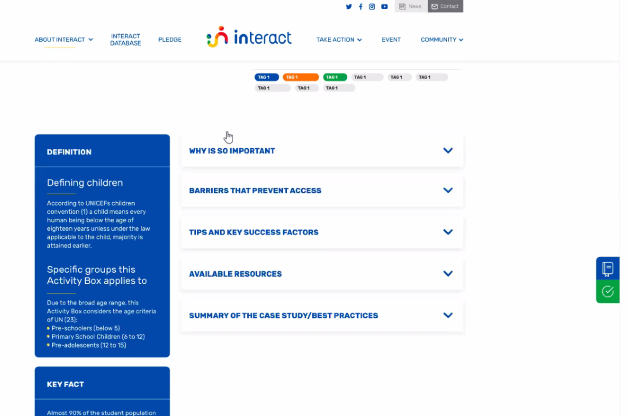The height and width of the screenshot is (416, 628).
Task: Click the envelope icon in the Contact button
Action: point(435,7)
